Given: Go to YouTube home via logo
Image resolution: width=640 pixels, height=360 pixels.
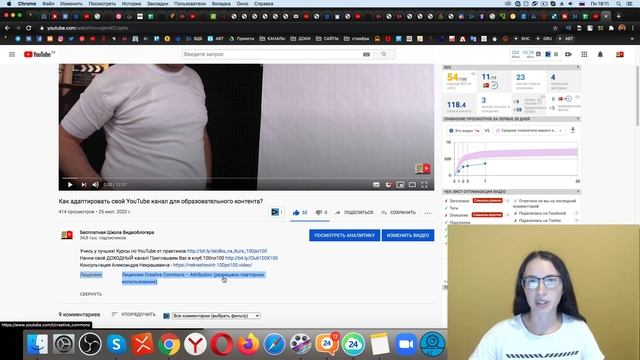Looking at the screenshot, I should click(x=38, y=54).
